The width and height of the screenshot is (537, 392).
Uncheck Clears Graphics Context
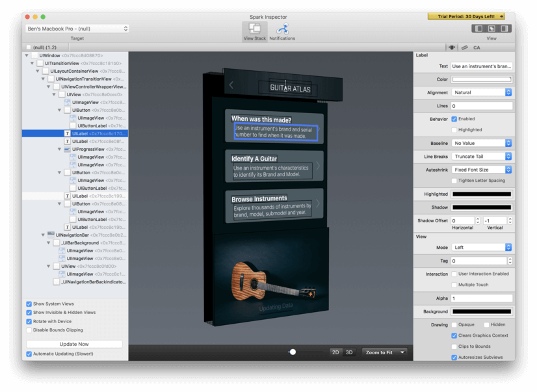click(x=454, y=335)
